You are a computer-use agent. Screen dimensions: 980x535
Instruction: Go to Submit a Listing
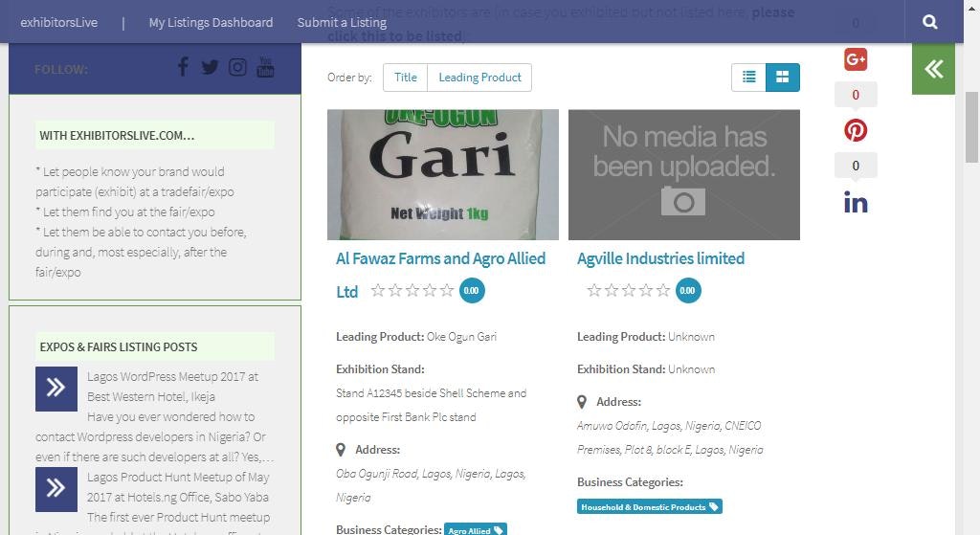342,23
